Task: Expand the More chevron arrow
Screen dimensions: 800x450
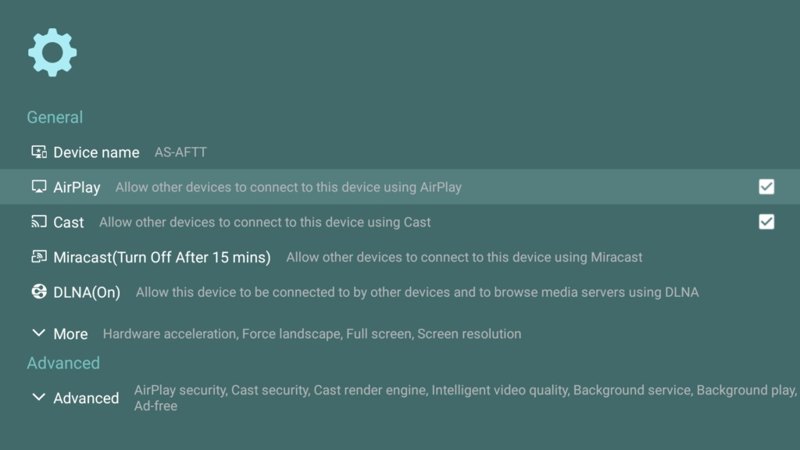Action: click(39, 333)
